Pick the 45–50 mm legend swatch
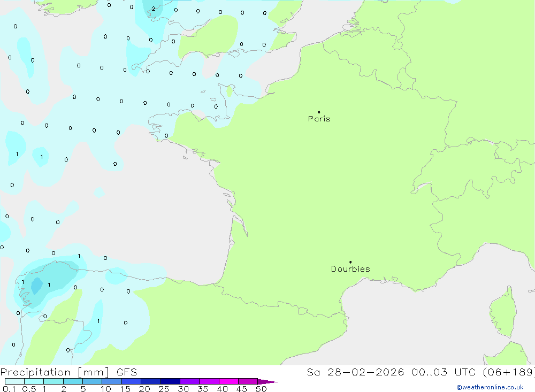 (x=248, y=381)
